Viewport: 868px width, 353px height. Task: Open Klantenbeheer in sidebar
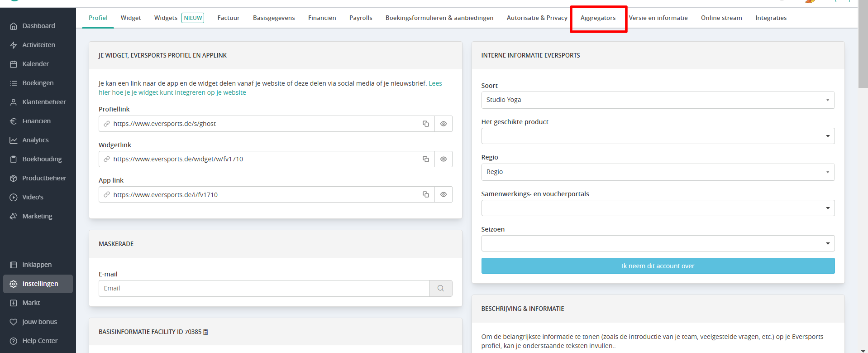click(38, 102)
